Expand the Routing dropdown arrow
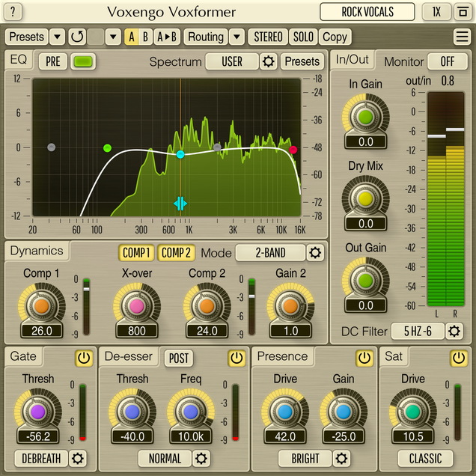476x476 pixels. click(237, 37)
